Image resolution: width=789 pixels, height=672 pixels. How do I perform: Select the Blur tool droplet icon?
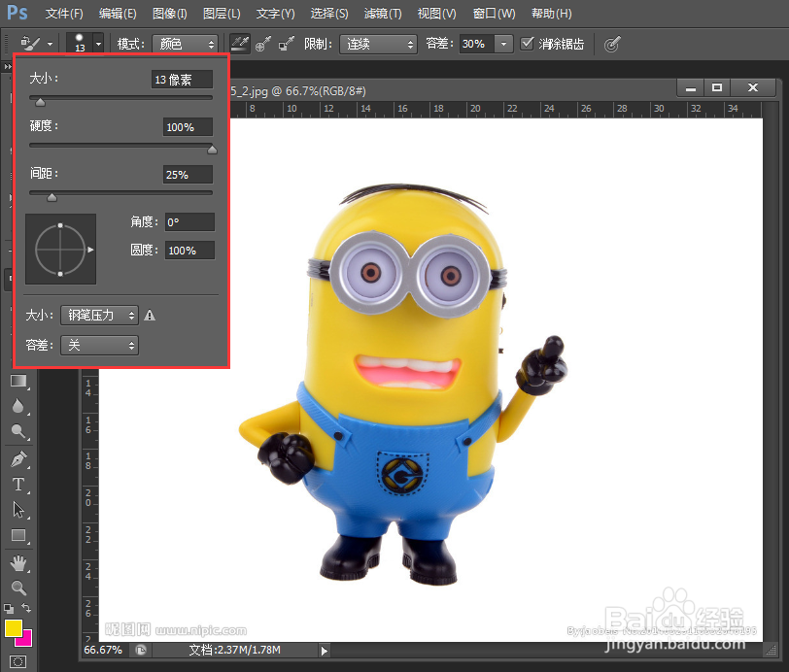[x=18, y=406]
